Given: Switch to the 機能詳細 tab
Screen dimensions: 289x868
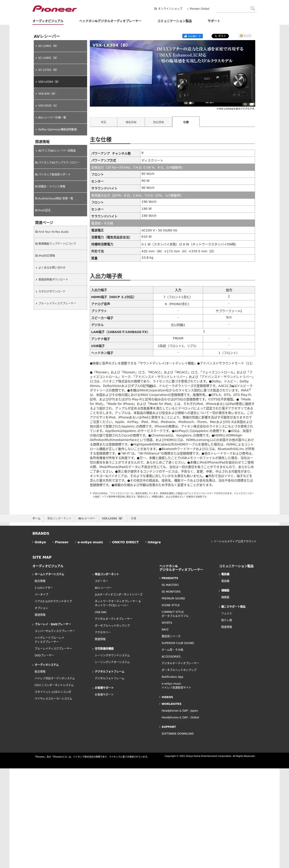Looking at the screenshot, I should click(131, 122).
